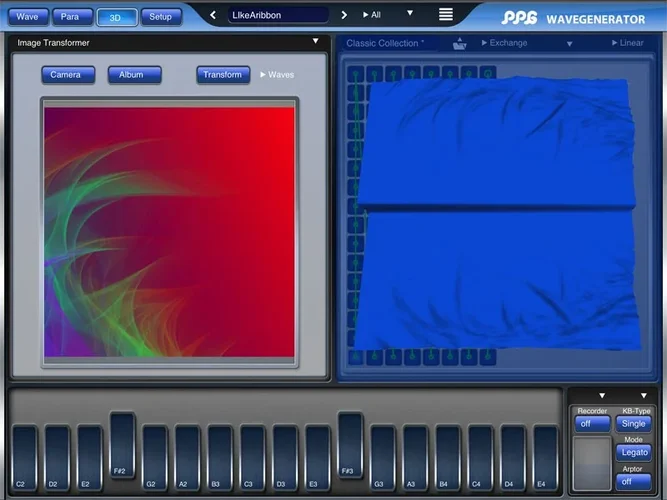The height and width of the screenshot is (500, 667).
Task: Toggle the Recorder off button
Action: point(592,424)
